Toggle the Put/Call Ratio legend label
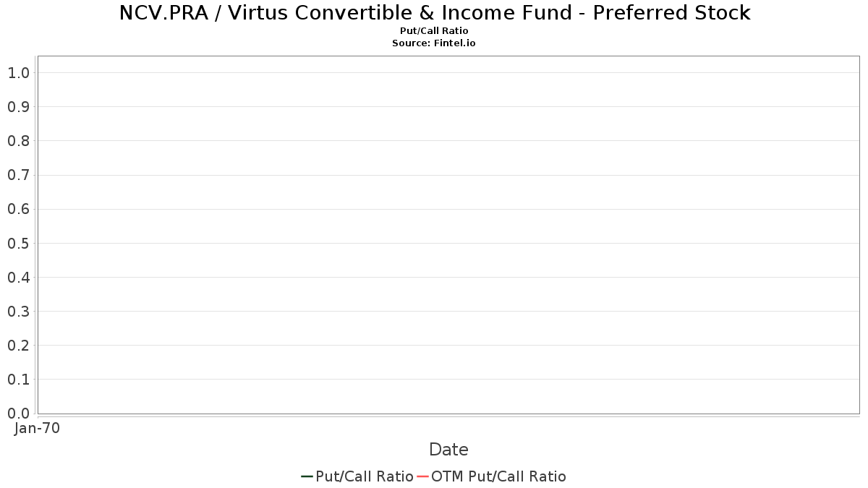 point(365,476)
